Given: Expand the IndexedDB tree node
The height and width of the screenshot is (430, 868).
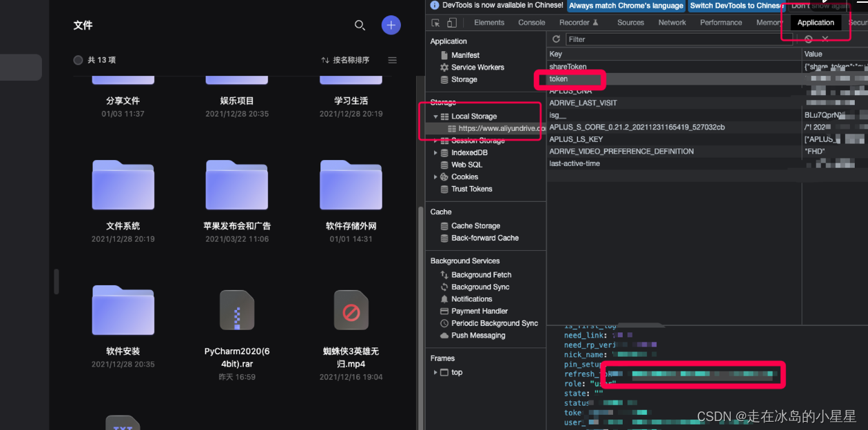Looking at the screenshot, I should point(435,153).
